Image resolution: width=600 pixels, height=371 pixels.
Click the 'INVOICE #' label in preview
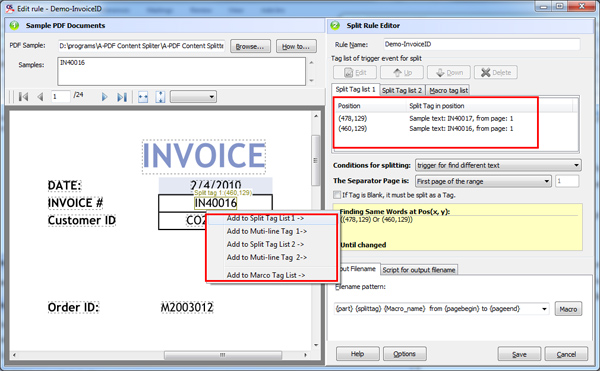pos(75,203)
